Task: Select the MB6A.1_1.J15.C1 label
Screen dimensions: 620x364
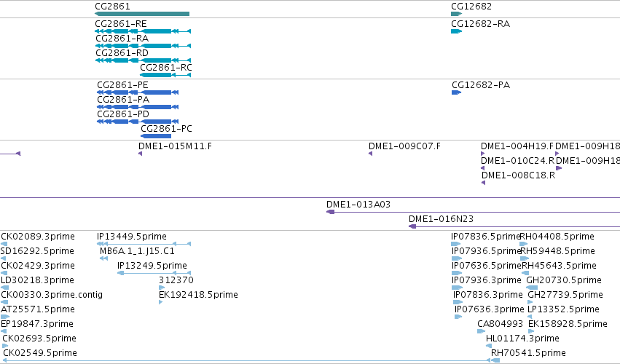Action: (x=137, y=251)
